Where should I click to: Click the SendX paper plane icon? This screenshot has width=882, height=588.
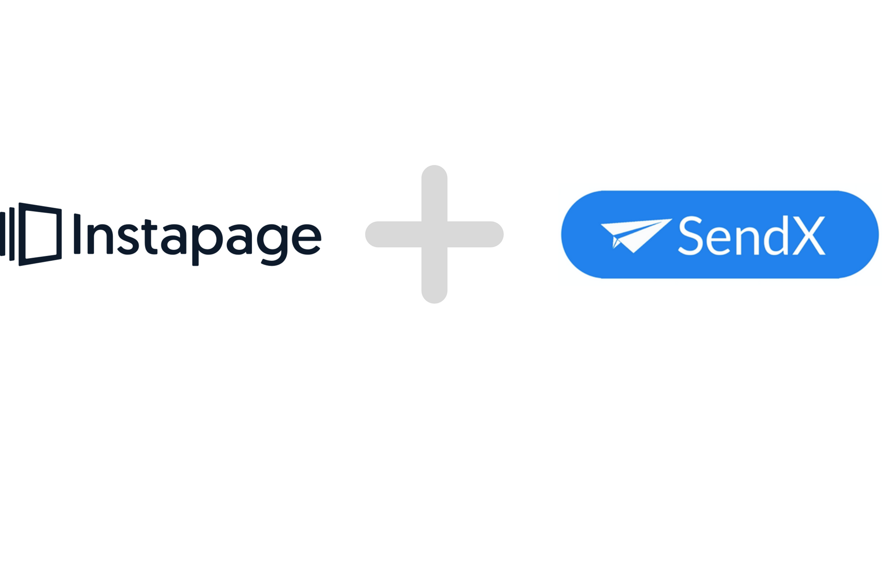[636, 236]
